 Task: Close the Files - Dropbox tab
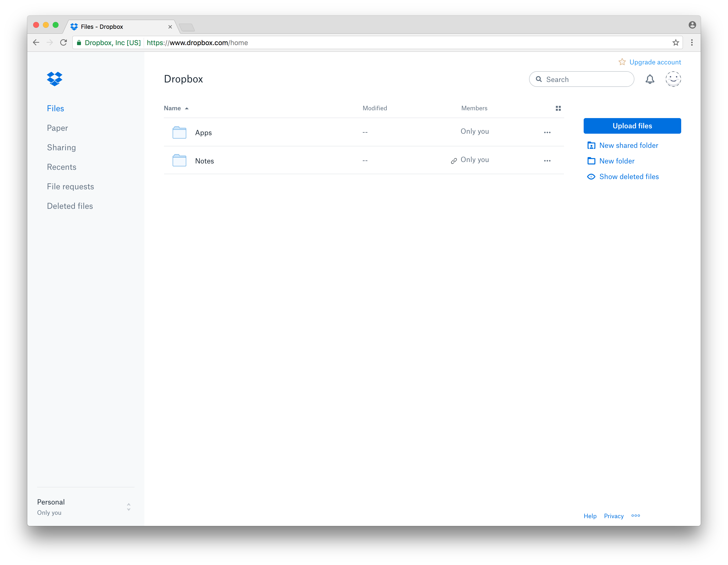[170, 27]
